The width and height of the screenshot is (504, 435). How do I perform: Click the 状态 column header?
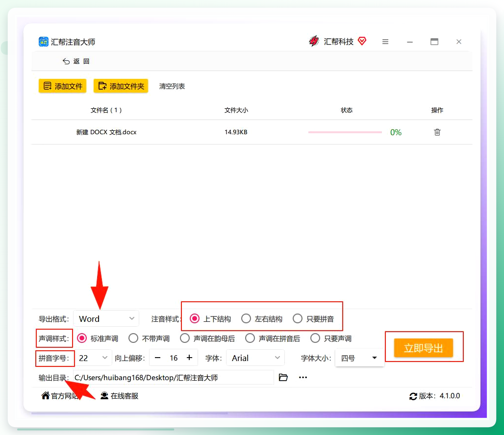click(x=347, y=110)
